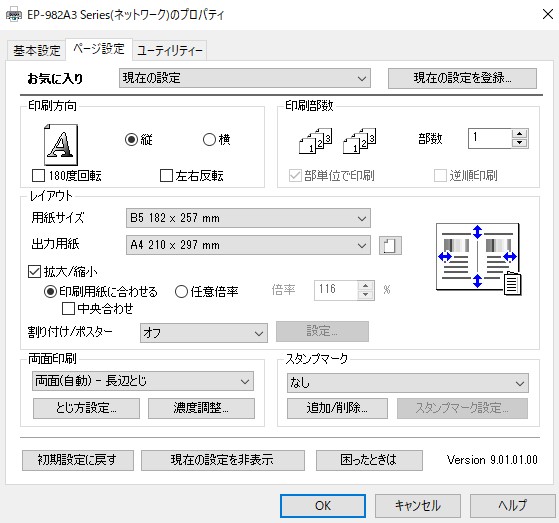The height and width of the screenshot is (523, 559).
Task: Switch to the ページ設定 tab
Action: click(99, 49)
